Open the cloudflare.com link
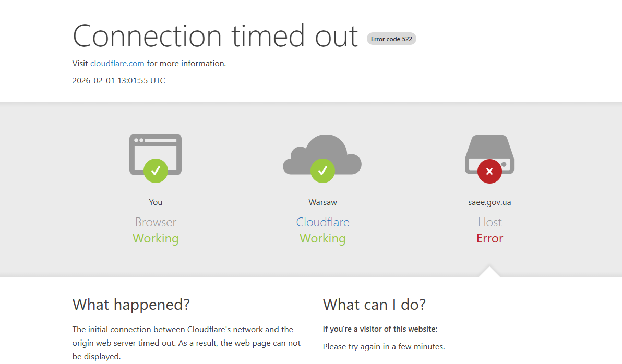The width and height of the screenshot is (622, 364). [x=117, y=64]
